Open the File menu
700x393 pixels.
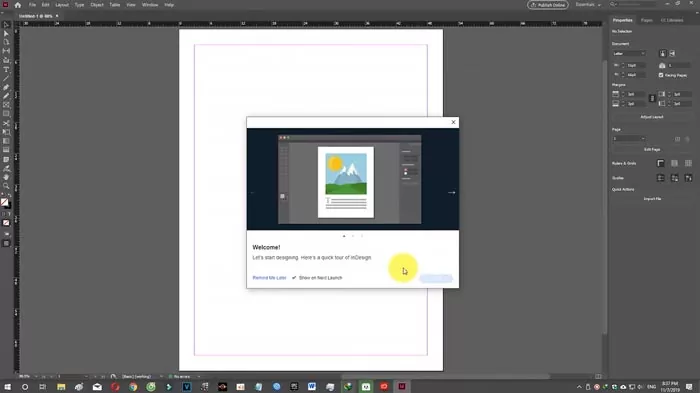tap(33, 5)
